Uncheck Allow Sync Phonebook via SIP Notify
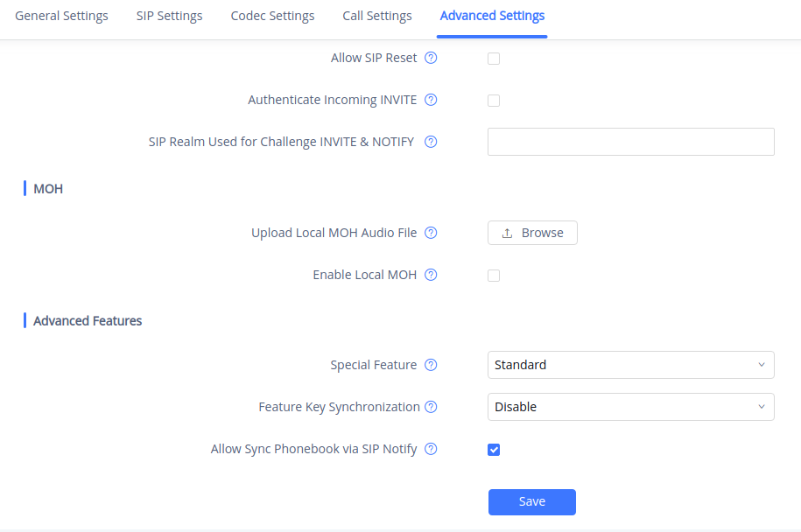801x532 pixels. pos(494,450)
